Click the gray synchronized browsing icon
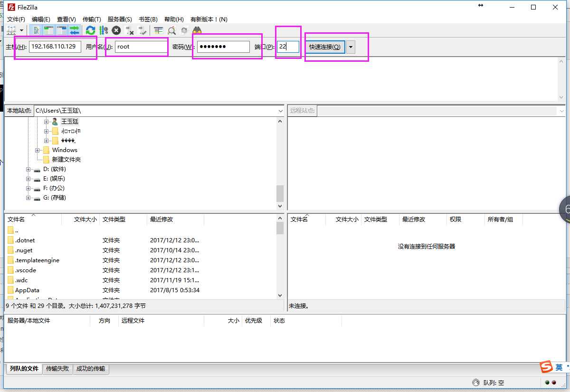Image resolution: width=570 pixels, height=392 pixels. pos(184,30)
